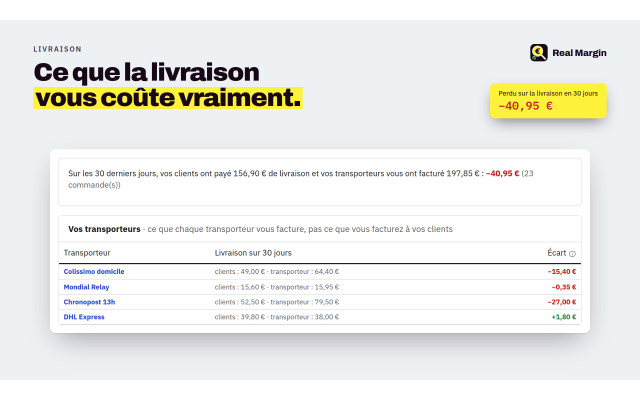Click the Transporteur column header
The image size is (640, 400).
87,253
